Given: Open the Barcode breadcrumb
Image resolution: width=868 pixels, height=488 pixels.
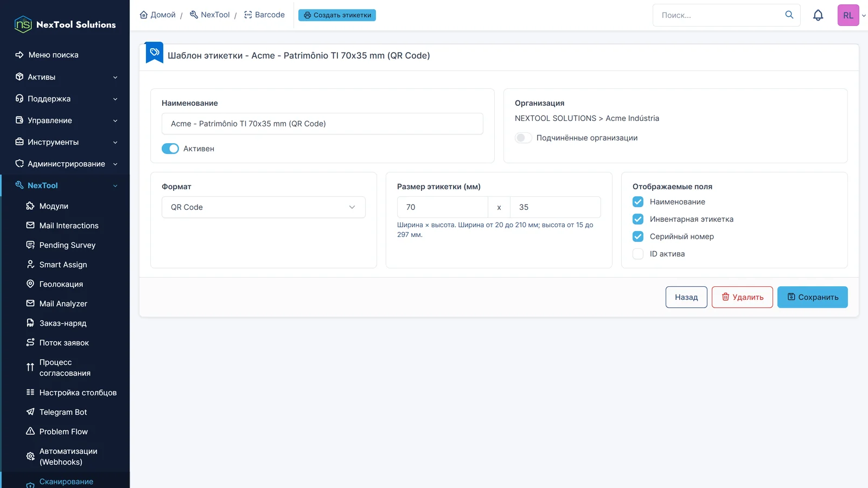Looking at the screenshot, I should (x=265, y=15).
